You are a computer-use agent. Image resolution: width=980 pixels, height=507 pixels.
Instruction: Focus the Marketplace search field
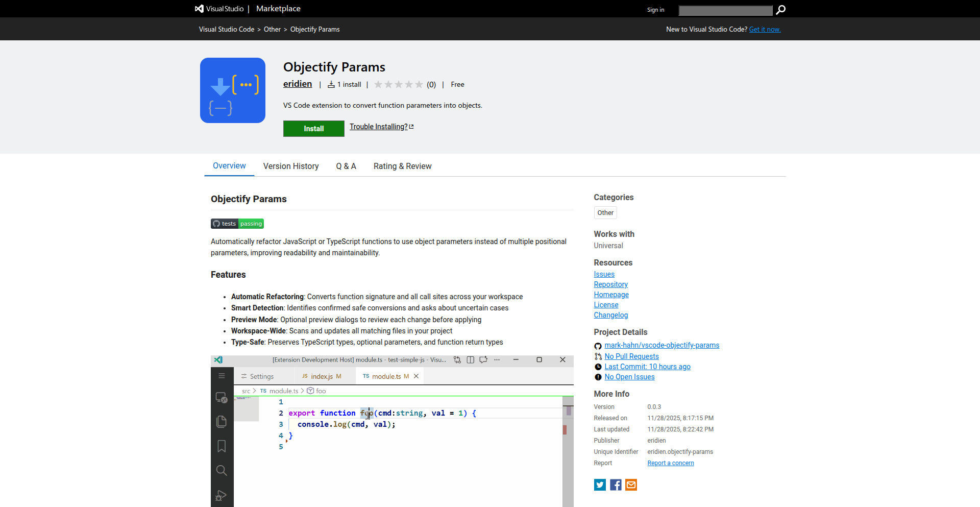(x=725, y=10)
